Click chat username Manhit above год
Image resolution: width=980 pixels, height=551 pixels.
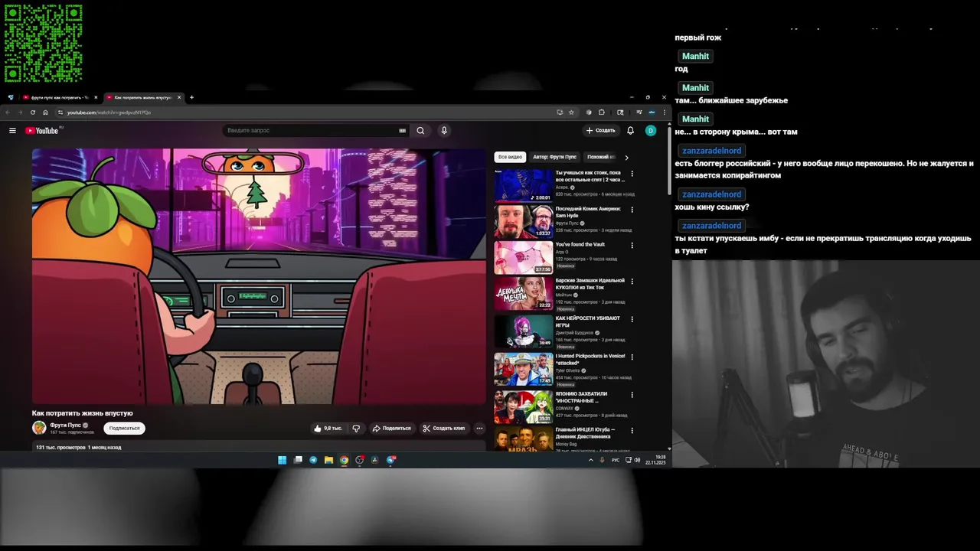(x=696, y=56)
